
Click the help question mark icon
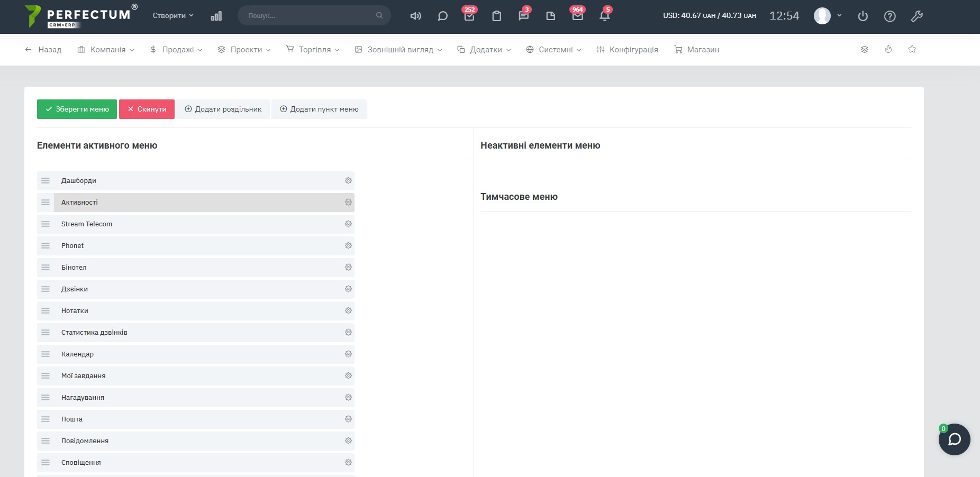(890, 16)
